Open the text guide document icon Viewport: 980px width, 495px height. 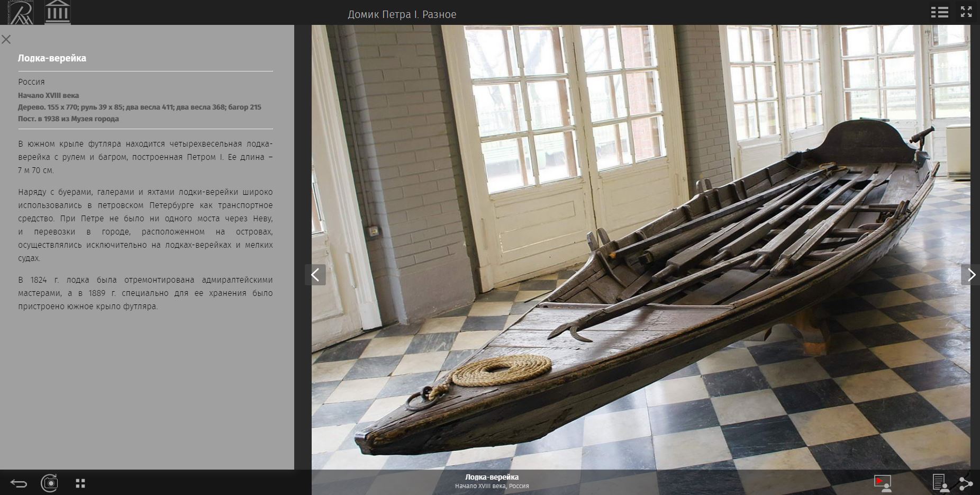coord(940,483)
